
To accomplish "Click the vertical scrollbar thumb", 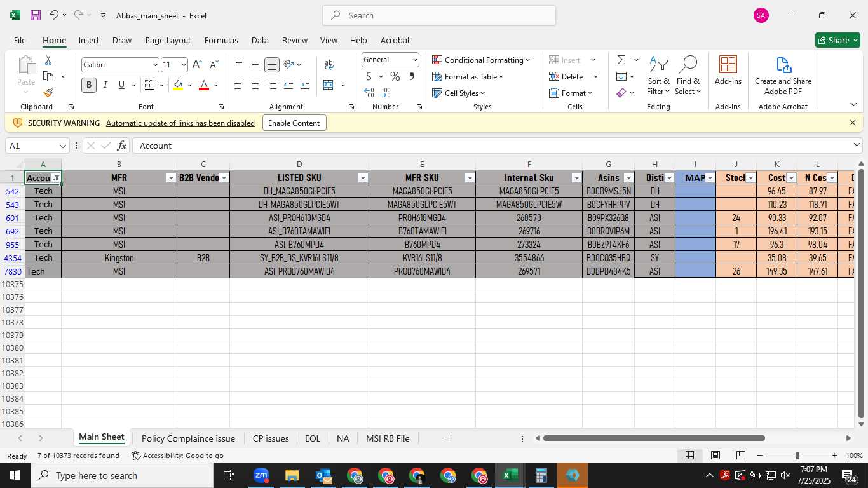I will (x=861, y=294).
